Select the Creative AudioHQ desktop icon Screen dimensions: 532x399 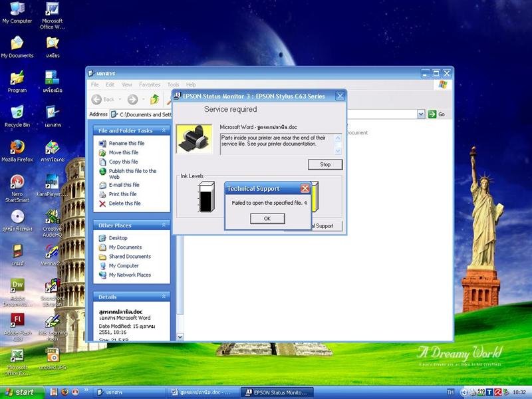click(x=53, y=223)
